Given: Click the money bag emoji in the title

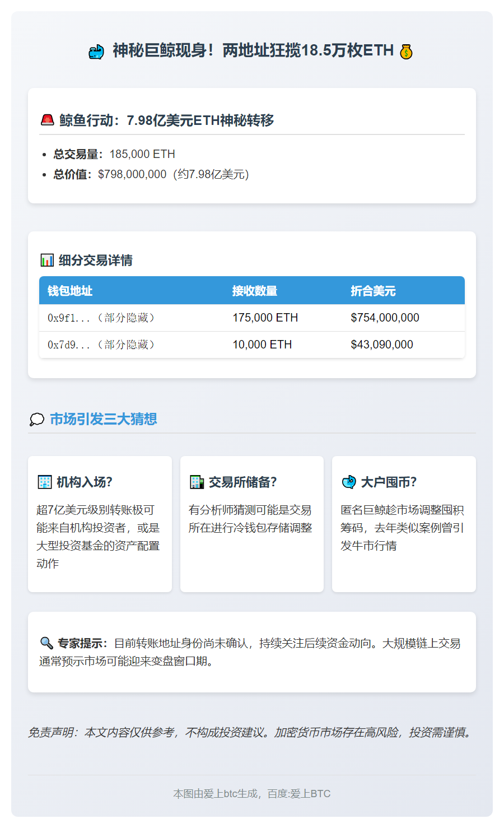Looking at the screenshot, I should click(407, 52).
